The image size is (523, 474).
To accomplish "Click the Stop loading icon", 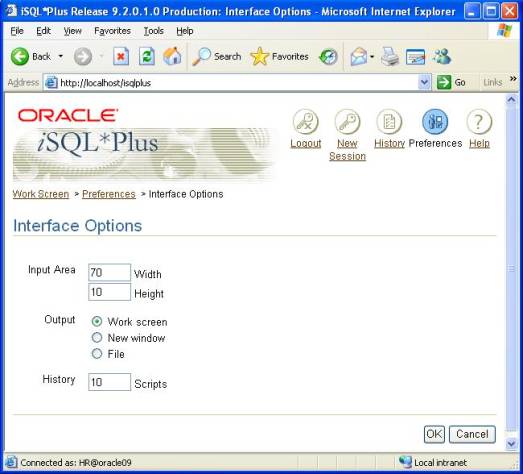I will (x=121, y=56).
